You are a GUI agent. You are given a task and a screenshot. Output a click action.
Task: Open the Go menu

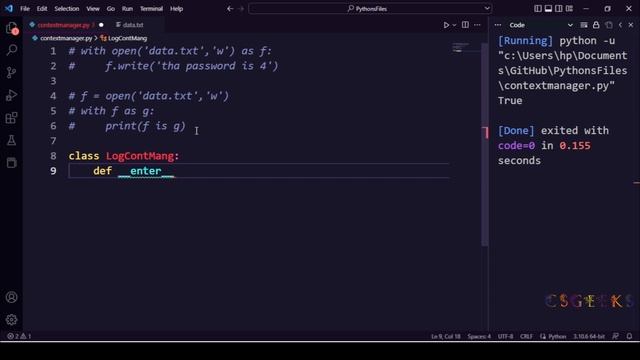tap(111, 9)
